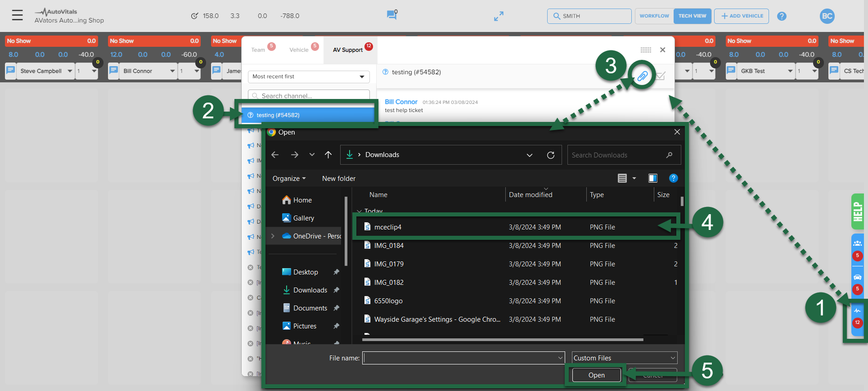The image size is (868, 391).
Task: Open the Custom Files type dropdown
Action: [624, 358]
